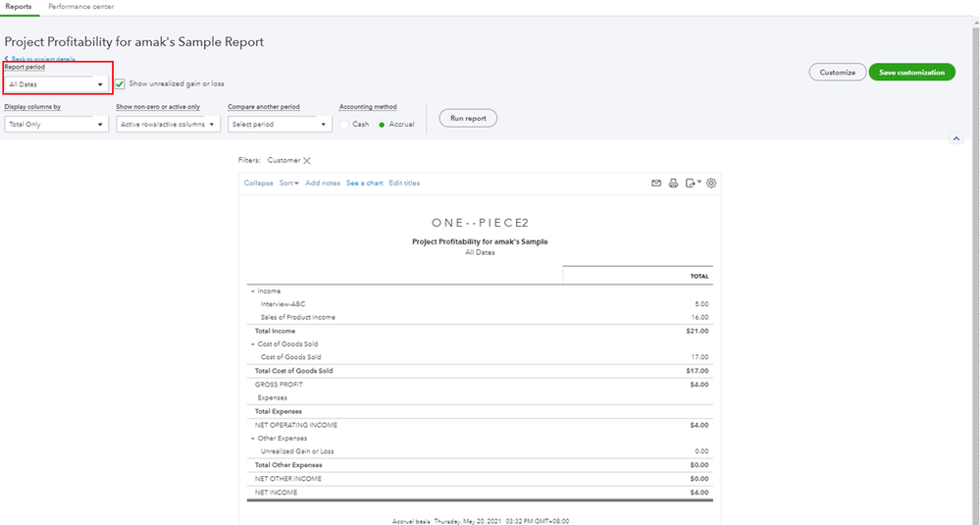The width and height of the screenshot is (980, 525).
Task: Open the export report icon menu
Action: click(693, 184)
